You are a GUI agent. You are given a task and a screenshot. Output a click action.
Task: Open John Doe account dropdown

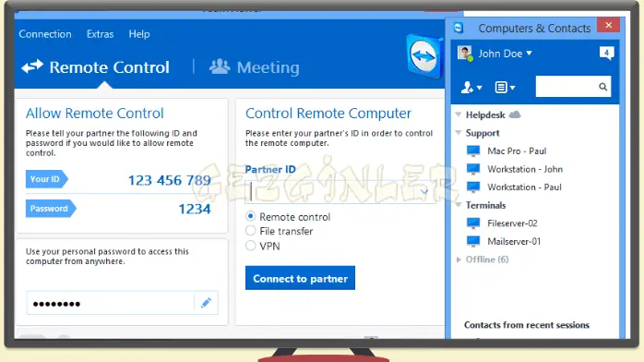click(529, 53)
